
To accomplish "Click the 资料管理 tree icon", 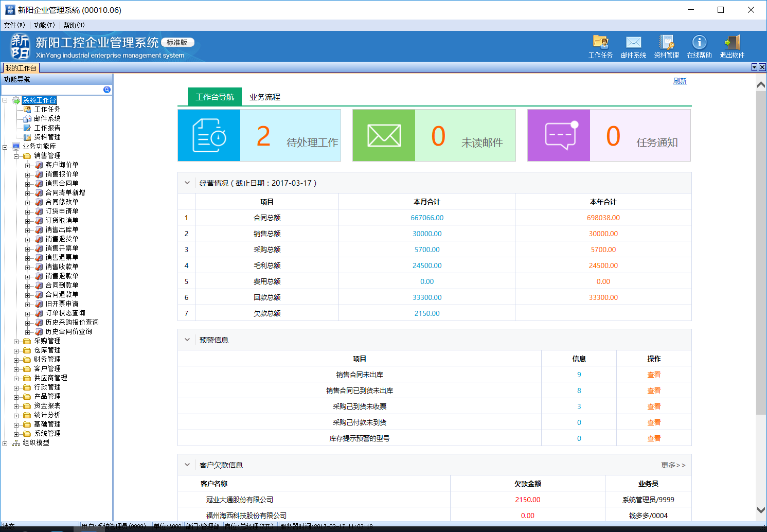I will 28,137.
